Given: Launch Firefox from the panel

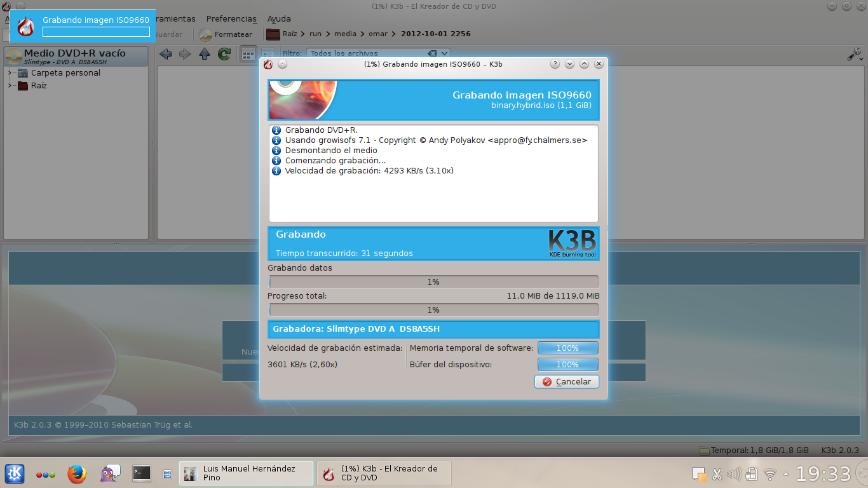Looking at the screenshot, I should click(x=77, y=473).
